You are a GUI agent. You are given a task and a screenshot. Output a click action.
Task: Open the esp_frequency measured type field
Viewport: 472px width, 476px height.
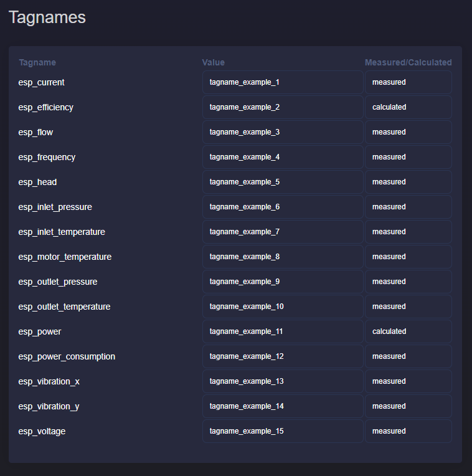point(408,157)
